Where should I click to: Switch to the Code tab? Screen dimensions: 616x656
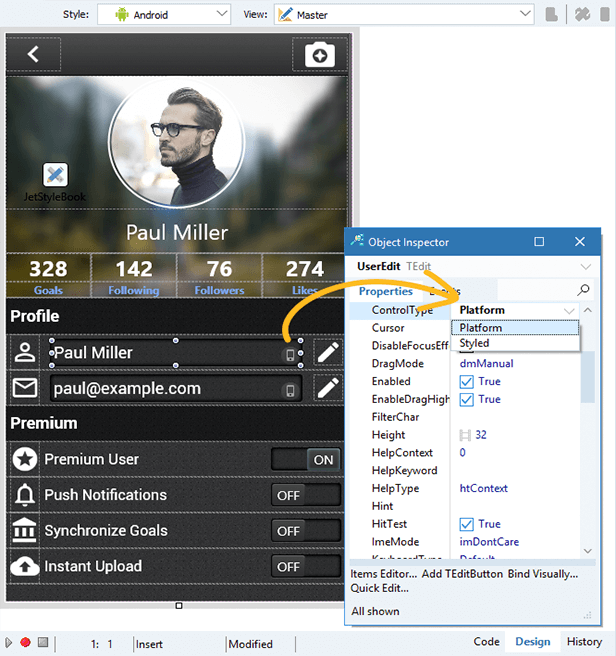coord(486,642)
